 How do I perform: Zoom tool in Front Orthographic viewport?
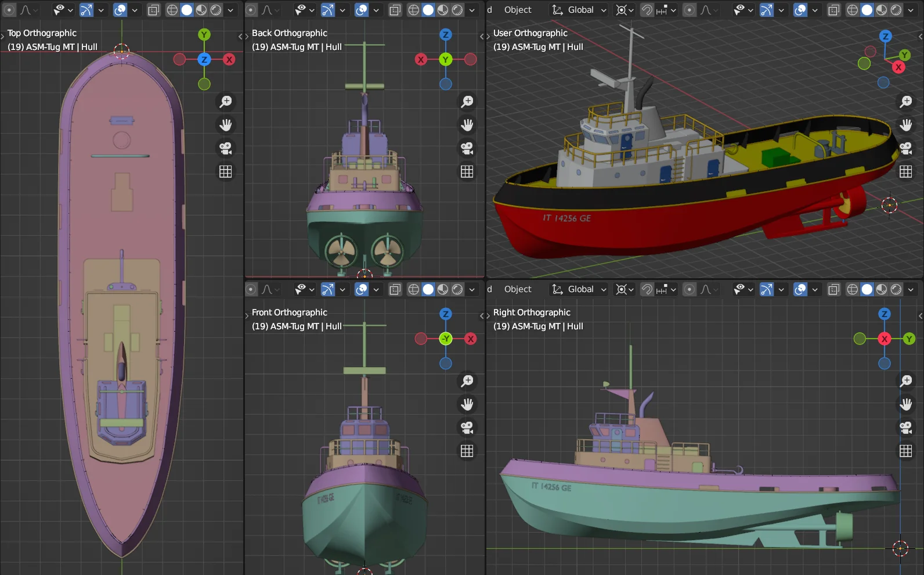pyautogui.click(x=467, y=381)
